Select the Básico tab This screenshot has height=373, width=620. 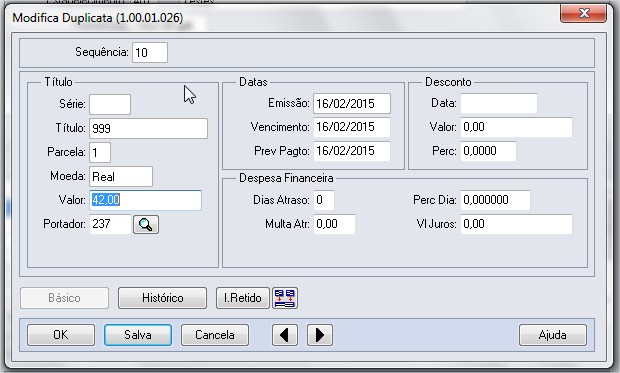coord(64,298)
